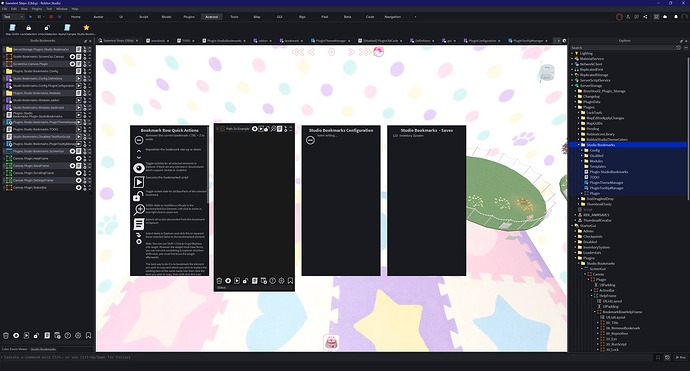Run the Modules.addon bookmarked script

click(x=79, y=100)
